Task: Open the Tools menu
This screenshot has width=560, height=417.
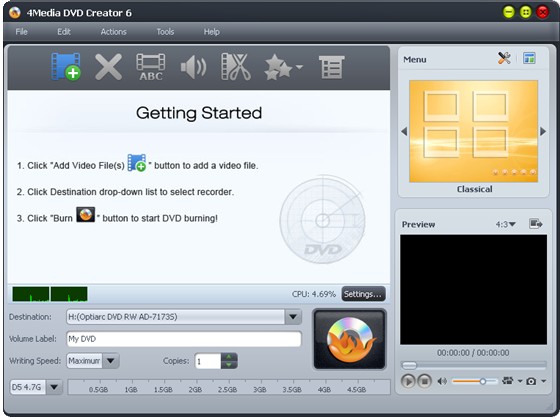Action: click(165, 32)
